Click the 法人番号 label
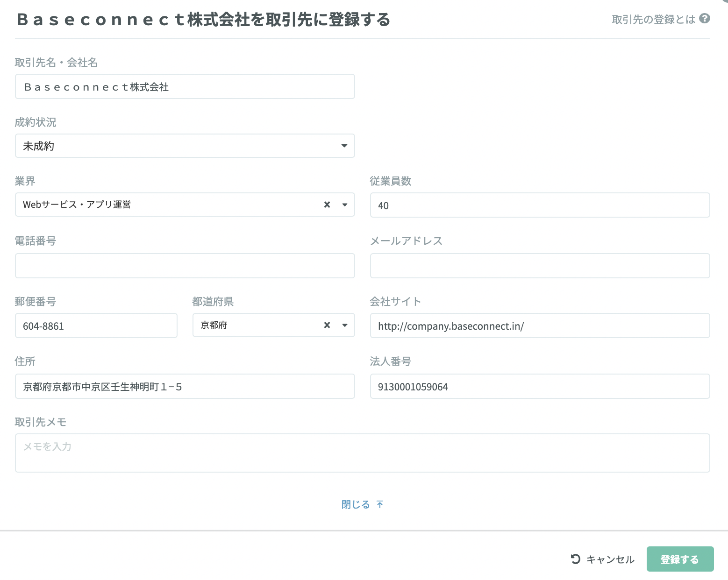 391,361
